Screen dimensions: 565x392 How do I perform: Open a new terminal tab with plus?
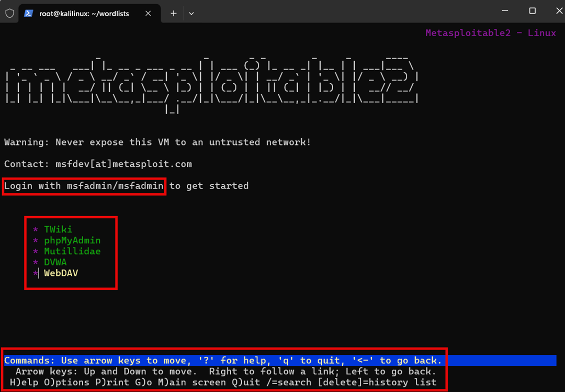click(173, 13)
